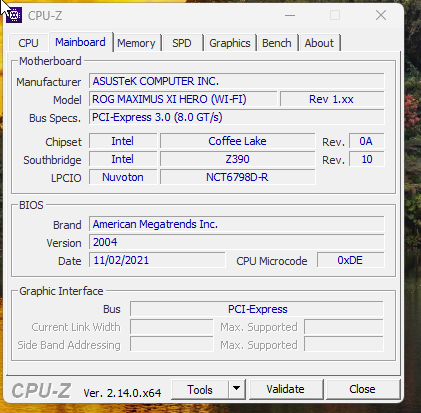This screenshot has width=421, height=413.
Task: Close the CPU-Z window with the X
Action: click(381, 15)
